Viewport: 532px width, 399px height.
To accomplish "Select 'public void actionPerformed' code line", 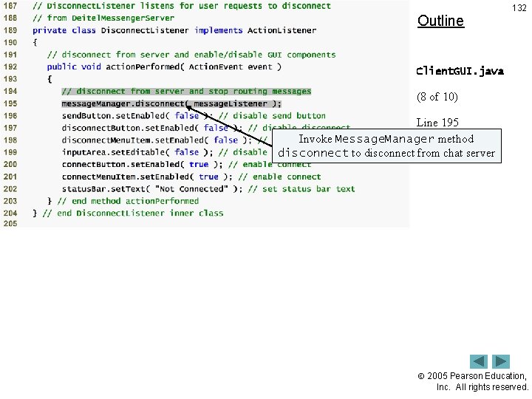I will tap(164, 66).
